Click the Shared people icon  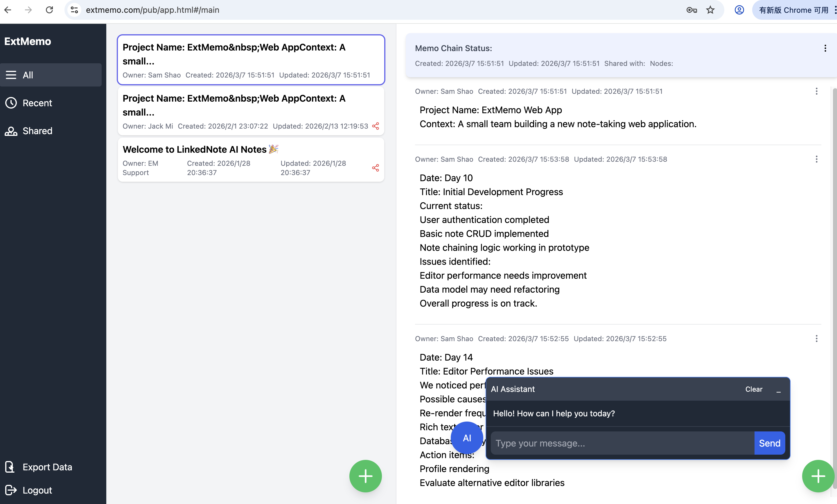11,131
